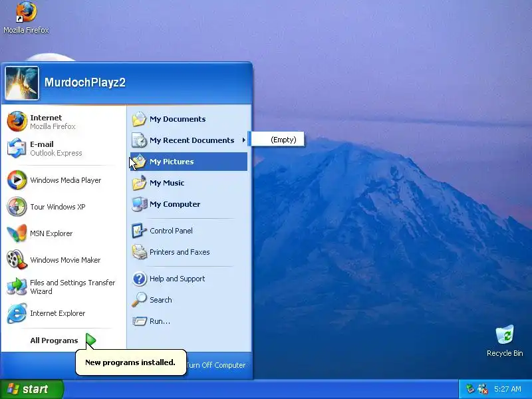Expand All Programs with the green arrow
The height and width of the screenshot is (399, 532).
(x=90, y=340)
